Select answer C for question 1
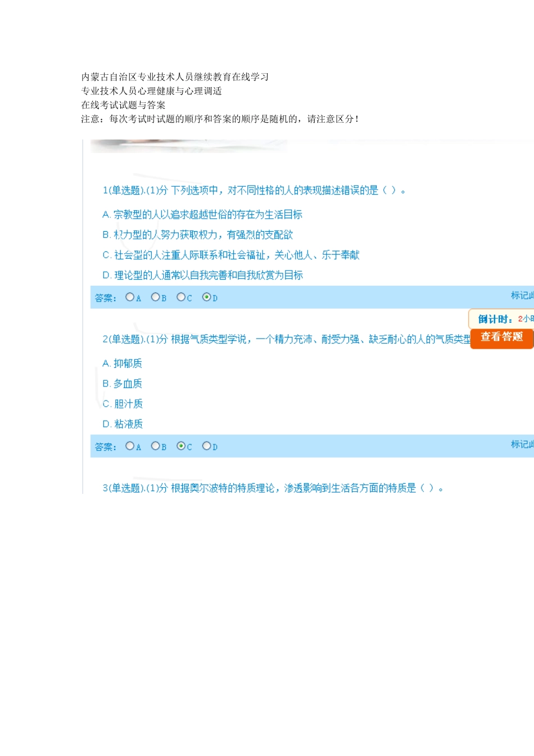The width and height of the screenshot is (534, 756). tap(181, 297)
